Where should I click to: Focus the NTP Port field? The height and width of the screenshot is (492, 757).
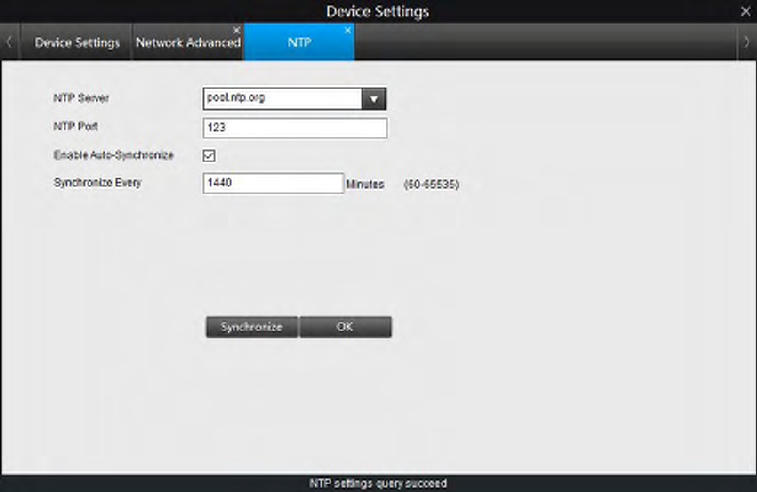[295, 128]
